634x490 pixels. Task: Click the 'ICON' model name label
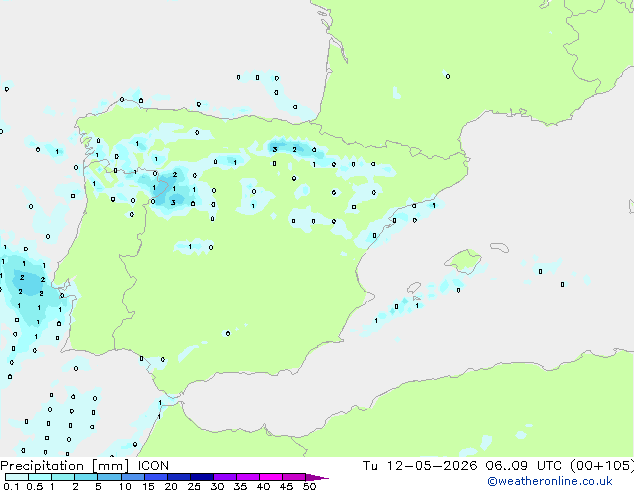153,466
